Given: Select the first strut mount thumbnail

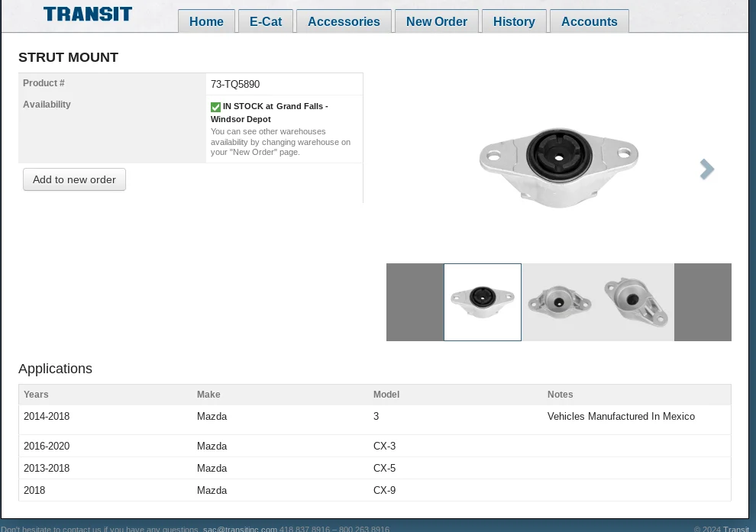Looking at the screenshot, I should point(483,302).
